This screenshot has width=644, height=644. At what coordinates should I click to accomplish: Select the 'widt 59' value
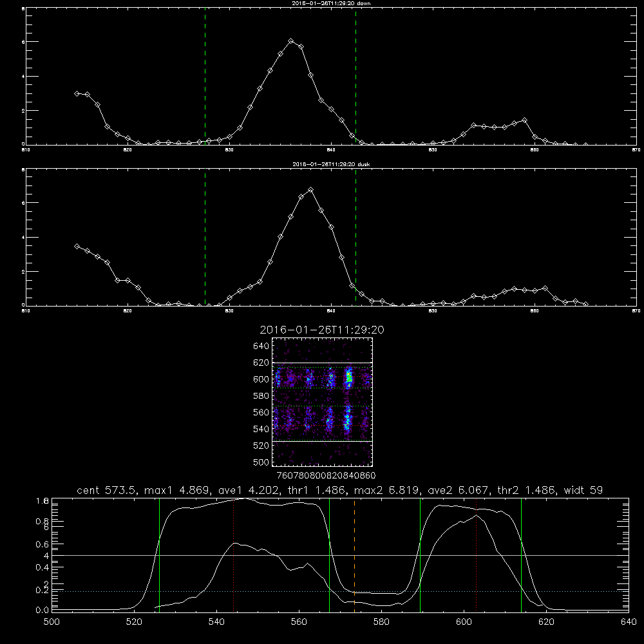(x=583, y=490)
